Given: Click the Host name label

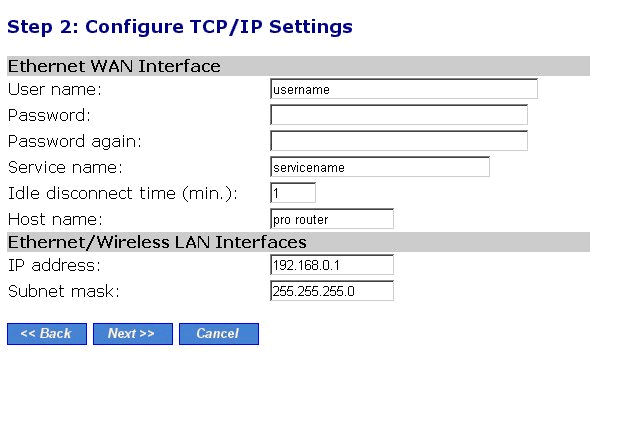Looking at the screenshot, I should pyautogui.click(x=55, y=219).
